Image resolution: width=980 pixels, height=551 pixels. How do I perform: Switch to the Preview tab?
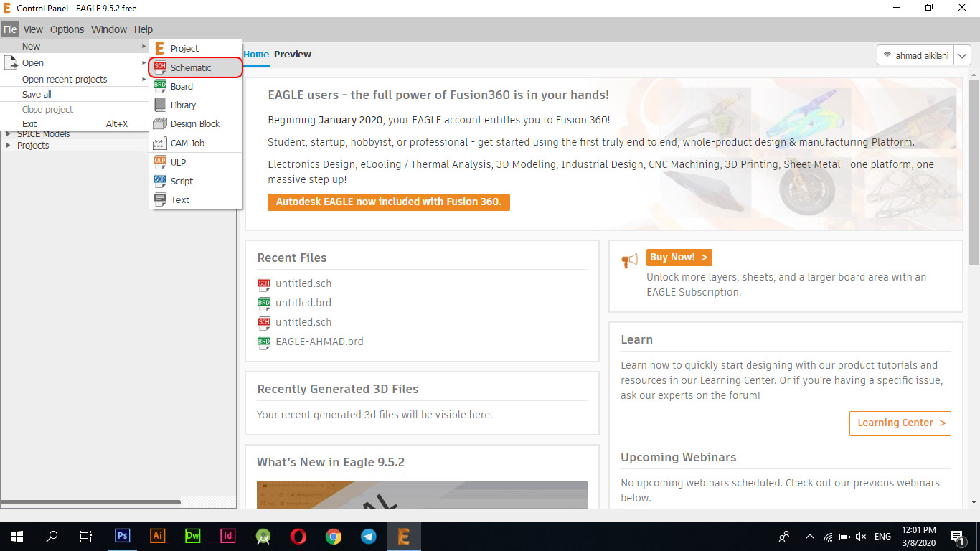pos(293,54)
